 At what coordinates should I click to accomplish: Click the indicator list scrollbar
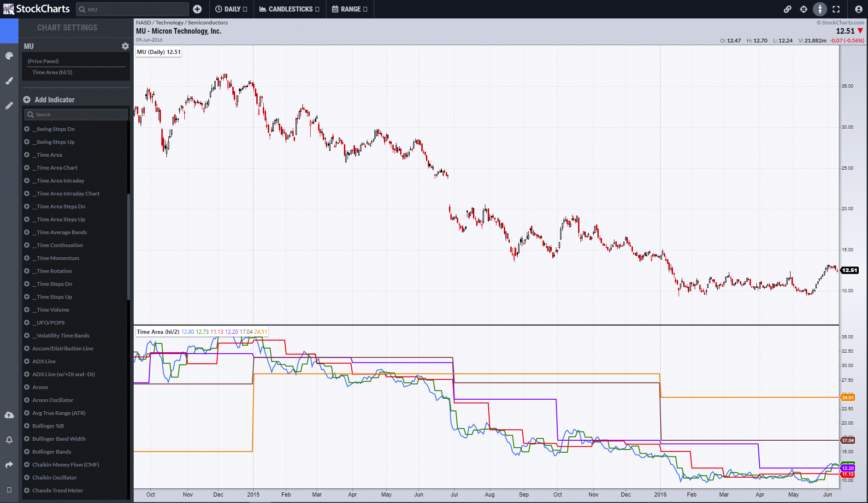tap(129, 247)
